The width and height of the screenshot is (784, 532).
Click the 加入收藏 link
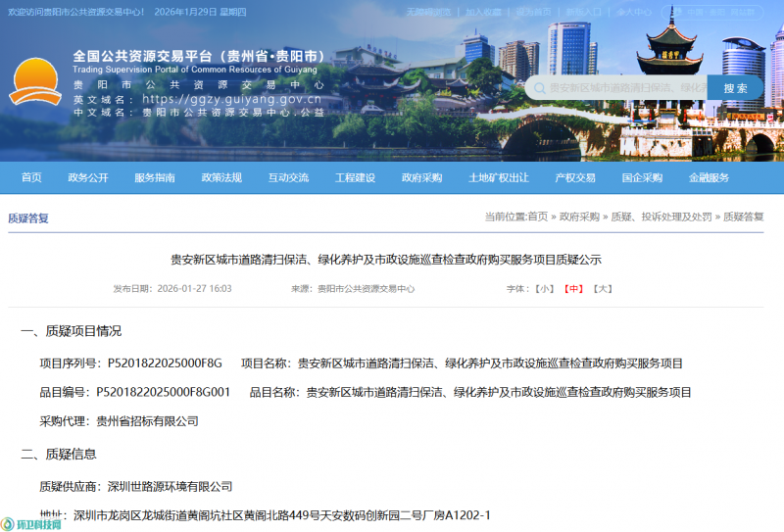(483, 13)
